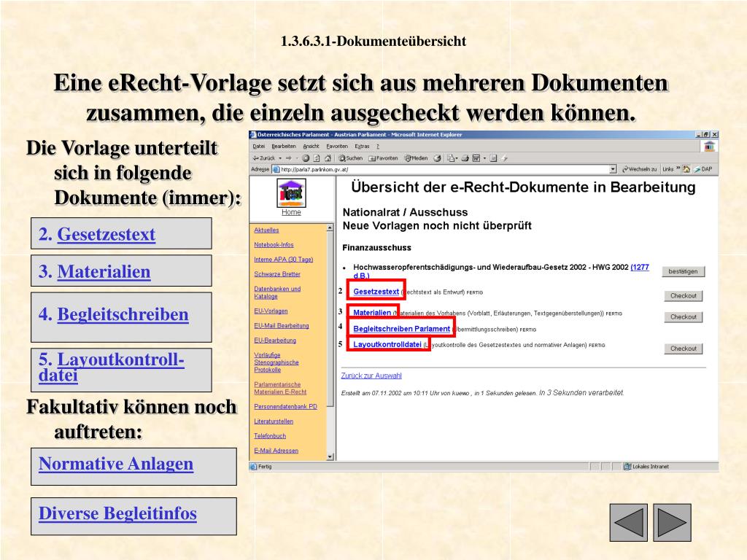
Task: Click the Test logo above Home link
Action: point(291,192)
